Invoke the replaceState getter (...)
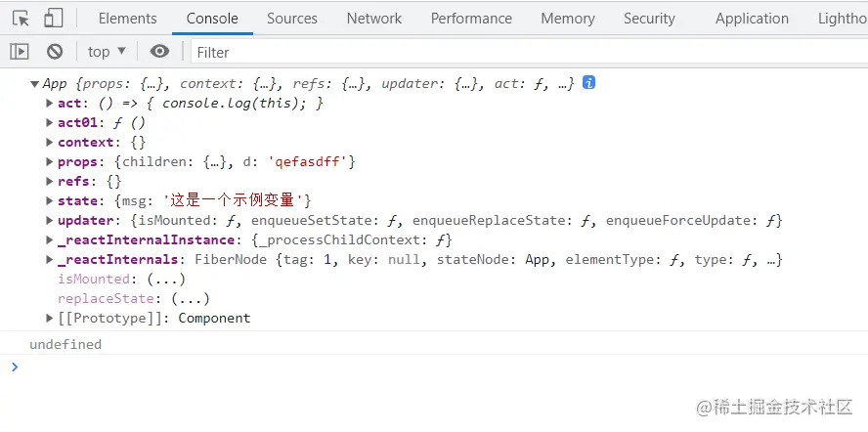Viewport: 868px width, 432px height. [191, 299]
